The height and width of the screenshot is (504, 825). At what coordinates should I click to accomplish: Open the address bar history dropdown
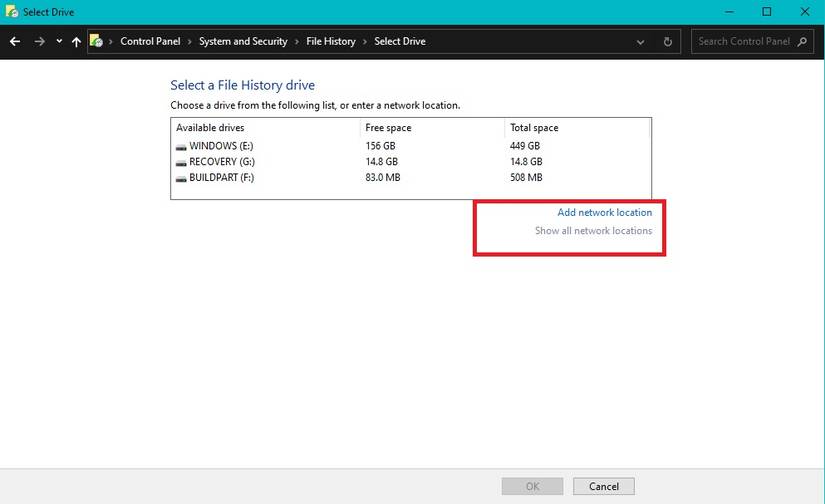[640, 42]
